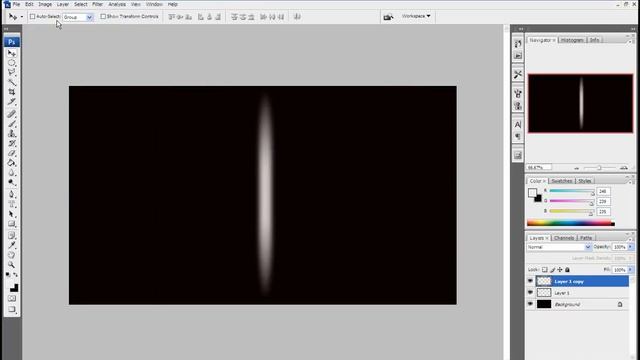The width and height of the screenshot is (640, 360).
Task: Select the Slice tool
Action: 11,102
